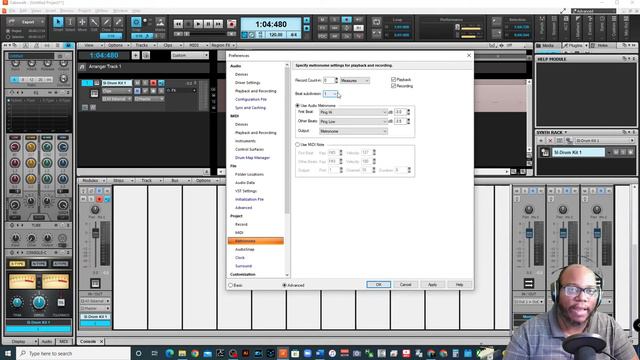Activate the Erase tool in toolbar

[x=118, y=22]
